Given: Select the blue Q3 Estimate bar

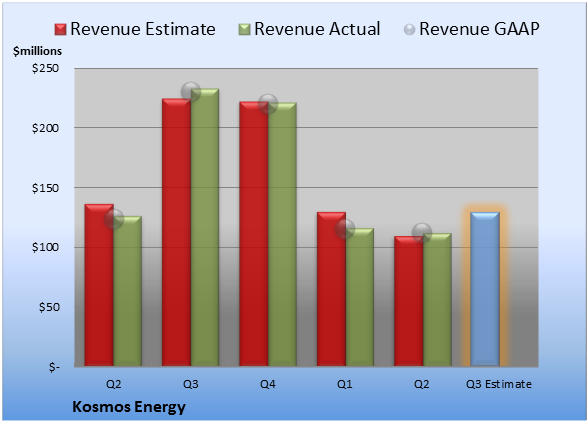Looking at the screenshot, I should click(x=485, y=289).
